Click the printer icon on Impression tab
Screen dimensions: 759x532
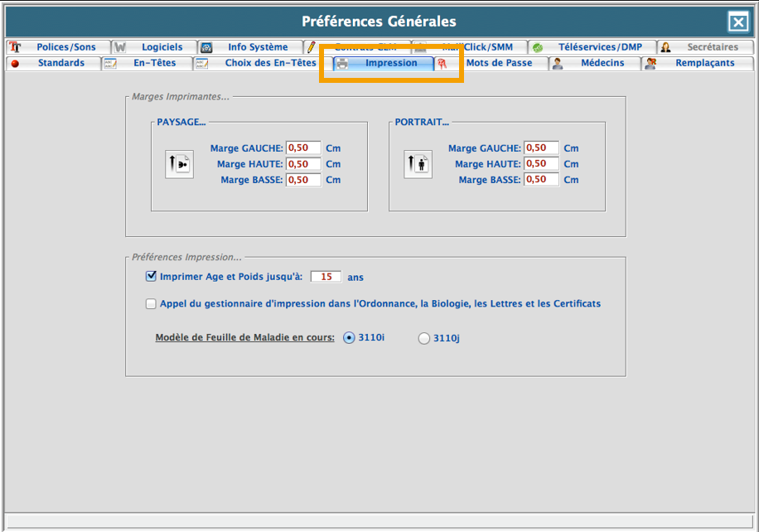coord(341,64)
